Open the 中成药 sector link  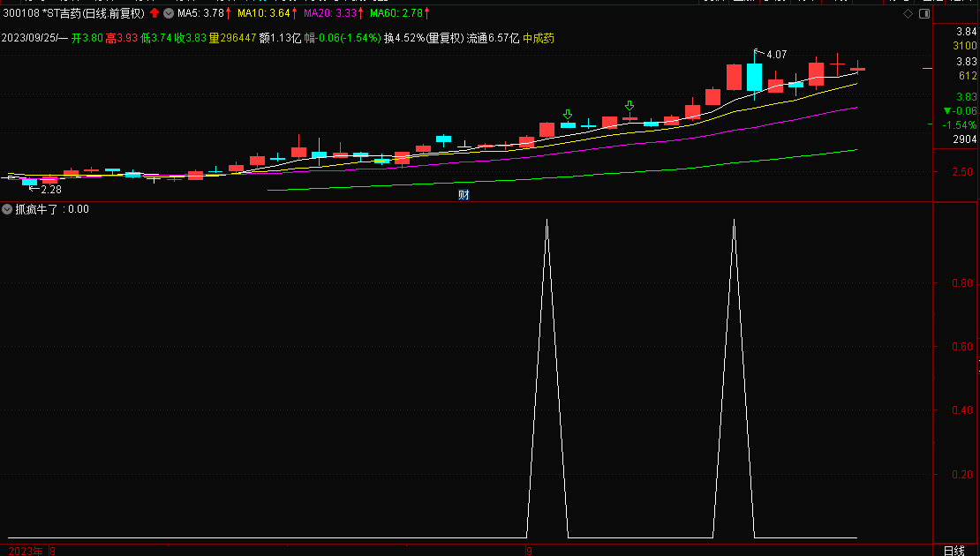click(x=539, y=38)
